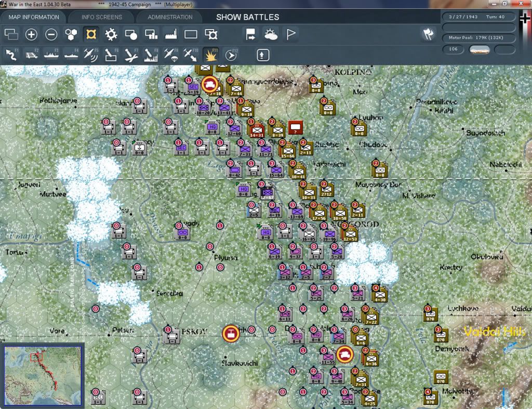
Task: Click the Valdai Hills label
Action: pos(495,331)
